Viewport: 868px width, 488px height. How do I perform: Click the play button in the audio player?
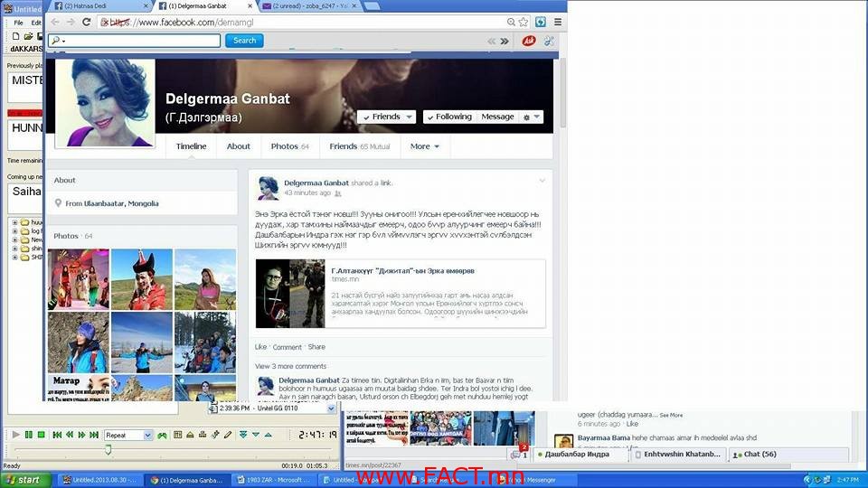15,436
